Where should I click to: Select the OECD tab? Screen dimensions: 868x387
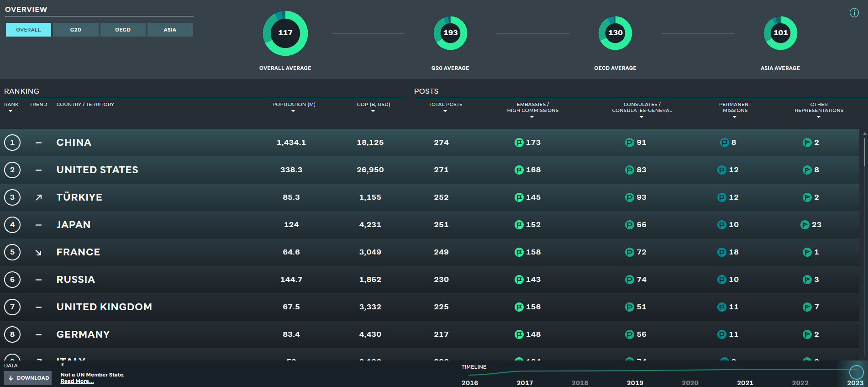pos(123,30)
